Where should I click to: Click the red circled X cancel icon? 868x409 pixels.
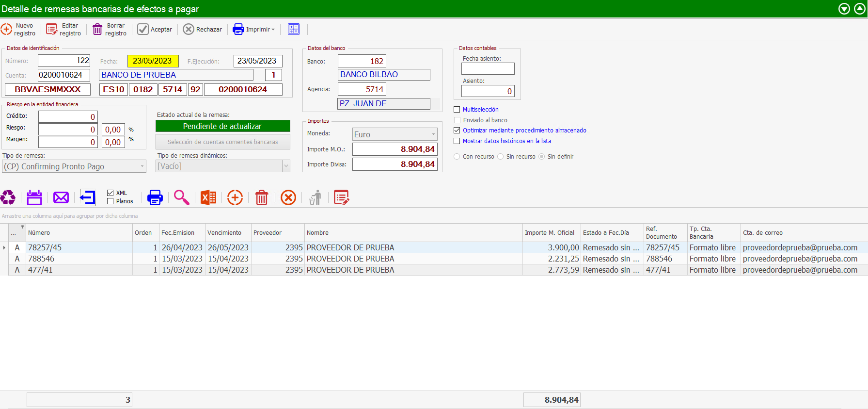pyautogui.click(x=288, y=197)
